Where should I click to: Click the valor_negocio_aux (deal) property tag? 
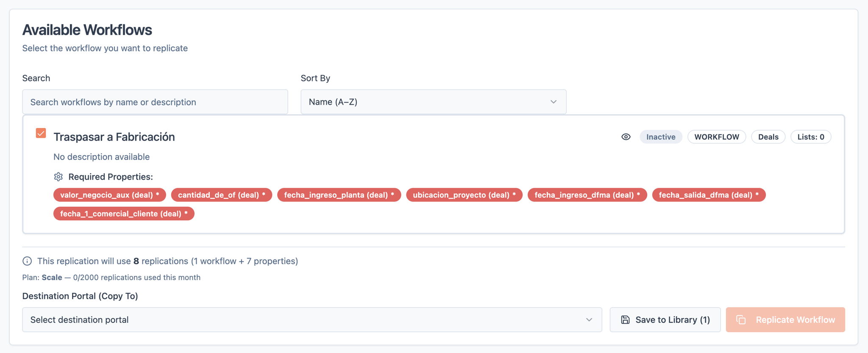[x=109, y=195]
